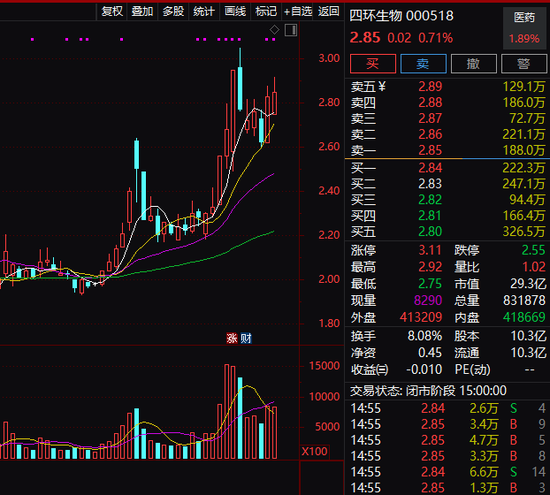
Task: Click the X100 volume scale label
Action: coord(315,451)
